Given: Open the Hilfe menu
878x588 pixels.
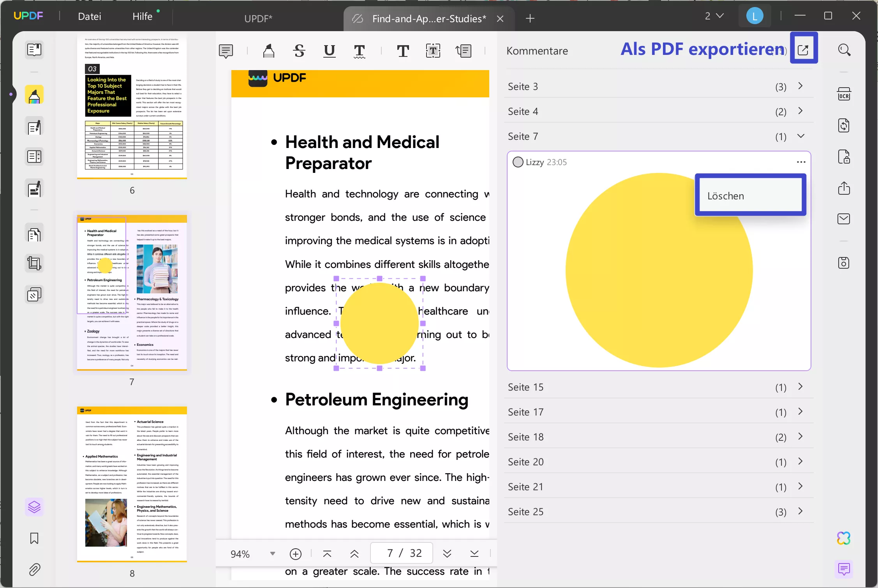Looking at the screenshot, I should (x=143, y=16).
